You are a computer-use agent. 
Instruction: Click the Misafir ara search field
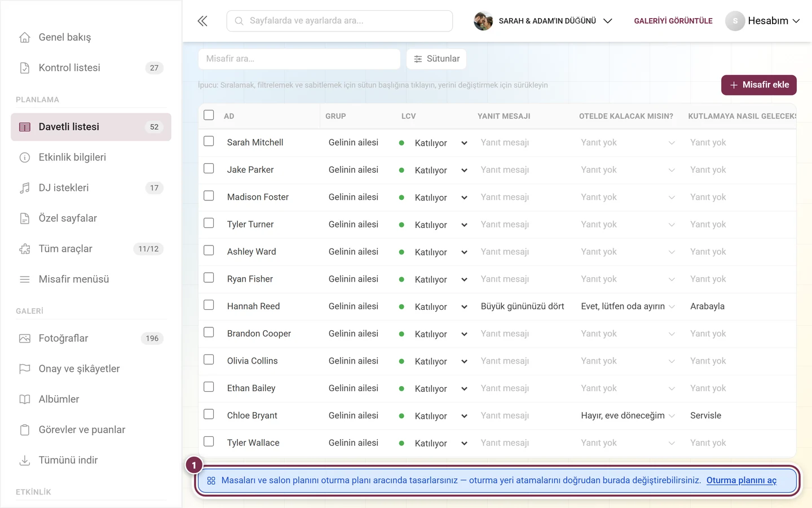pos(299,59)
